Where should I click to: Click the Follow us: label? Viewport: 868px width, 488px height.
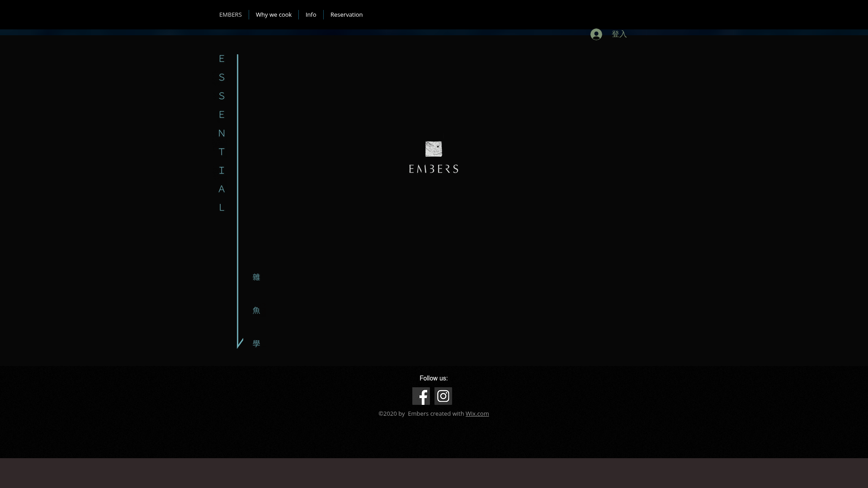(434, 379)
